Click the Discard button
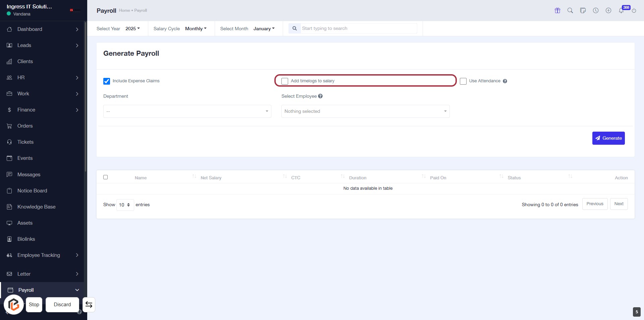The height and width of the screenshot is (320, 644). click(x=62, y=305)
